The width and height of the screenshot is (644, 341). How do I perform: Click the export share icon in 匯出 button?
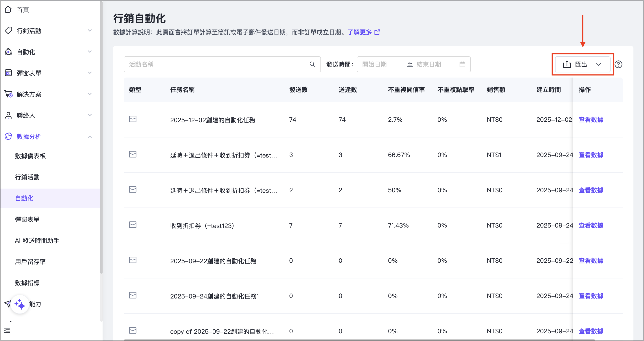pos(567,64)
